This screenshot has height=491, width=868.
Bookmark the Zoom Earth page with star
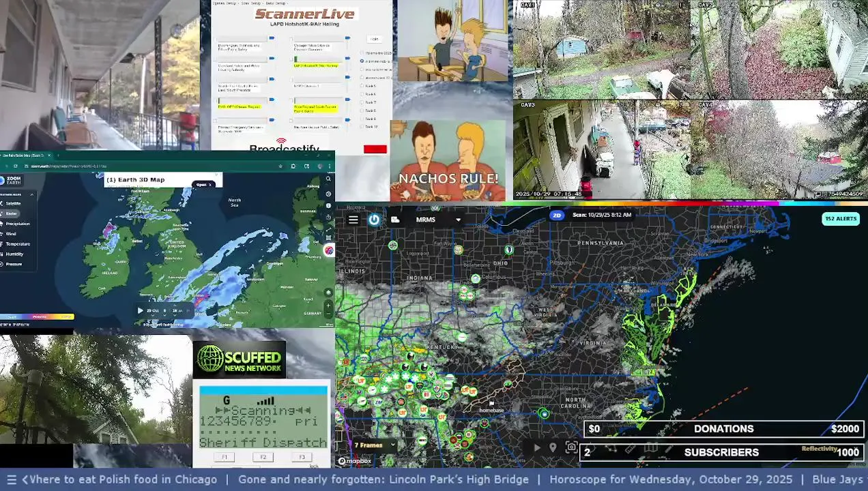pos(280,166)
